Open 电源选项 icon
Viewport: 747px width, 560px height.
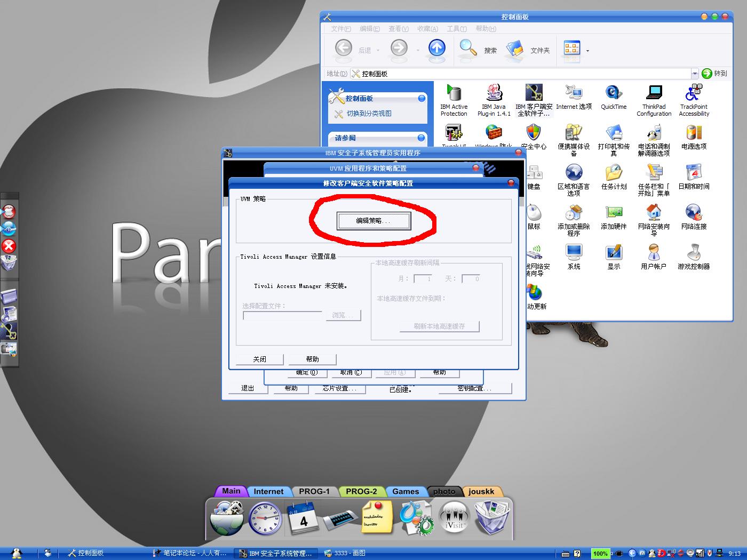[694, 137]
